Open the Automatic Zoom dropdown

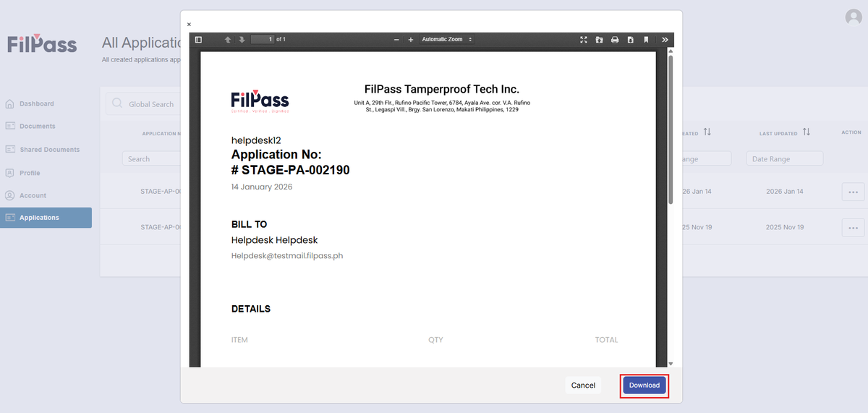point(447,39)
